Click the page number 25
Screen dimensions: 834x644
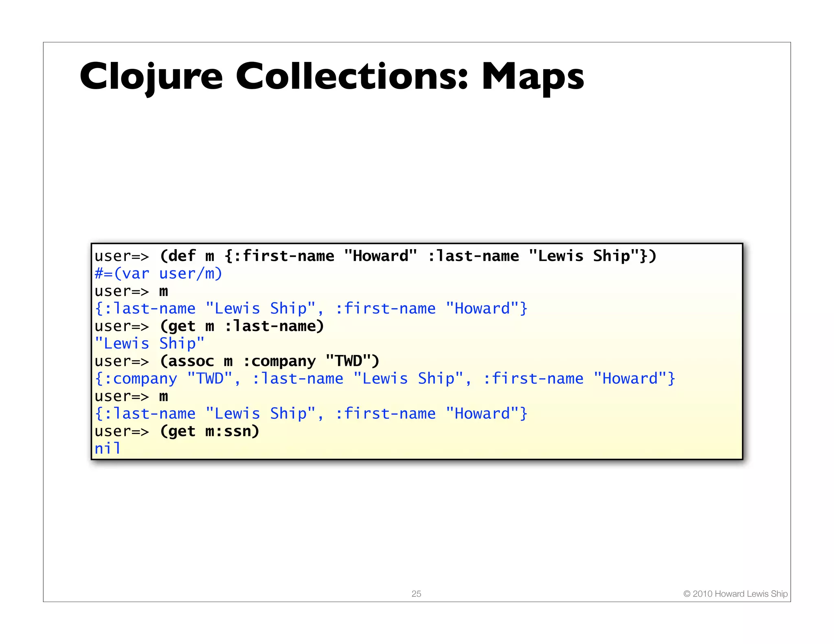coord(416,594)
